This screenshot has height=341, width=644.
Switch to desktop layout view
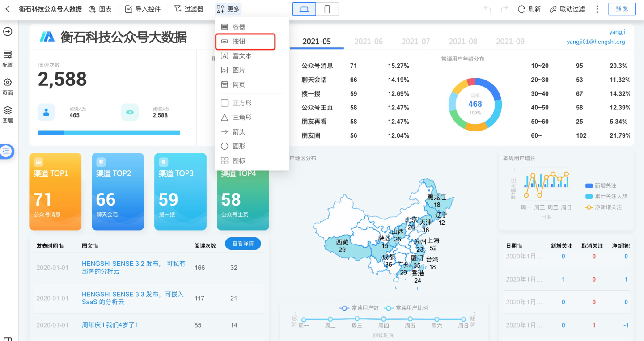[304, 9]
